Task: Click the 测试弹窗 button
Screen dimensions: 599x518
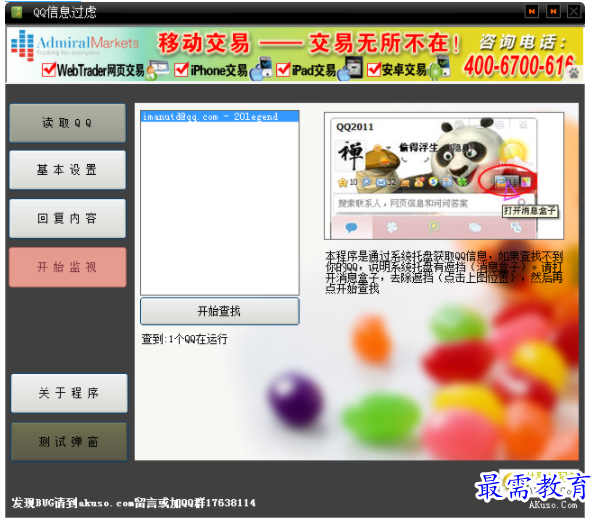Action: coord(69,442)
